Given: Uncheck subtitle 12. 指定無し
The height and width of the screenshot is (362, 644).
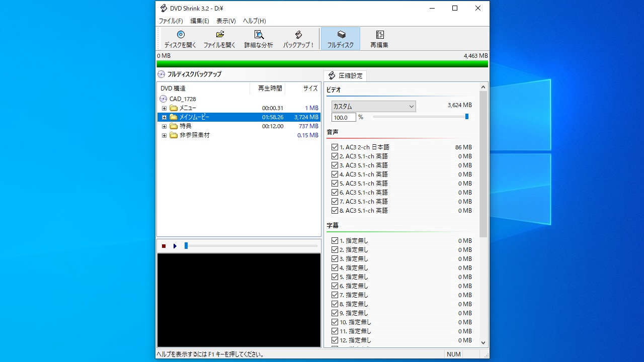Looking at the screenshot, I should (335, 340).
